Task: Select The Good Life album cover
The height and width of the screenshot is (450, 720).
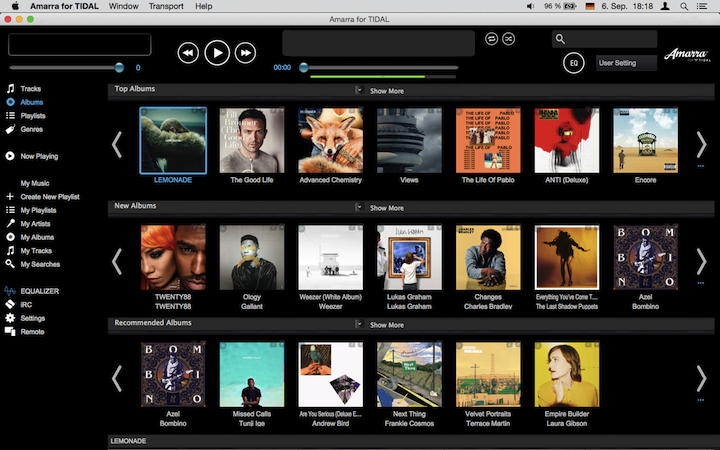Action: coord(252,141)
